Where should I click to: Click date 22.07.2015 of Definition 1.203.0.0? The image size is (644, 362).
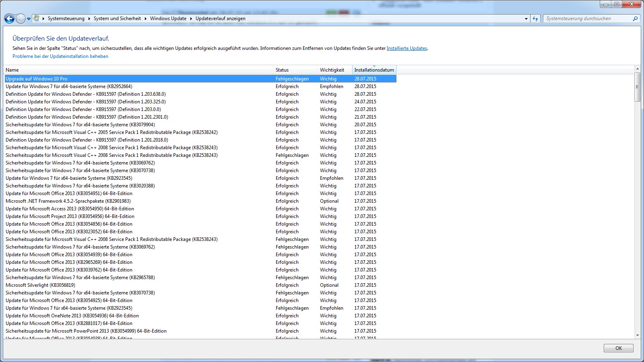coord(365,109)
